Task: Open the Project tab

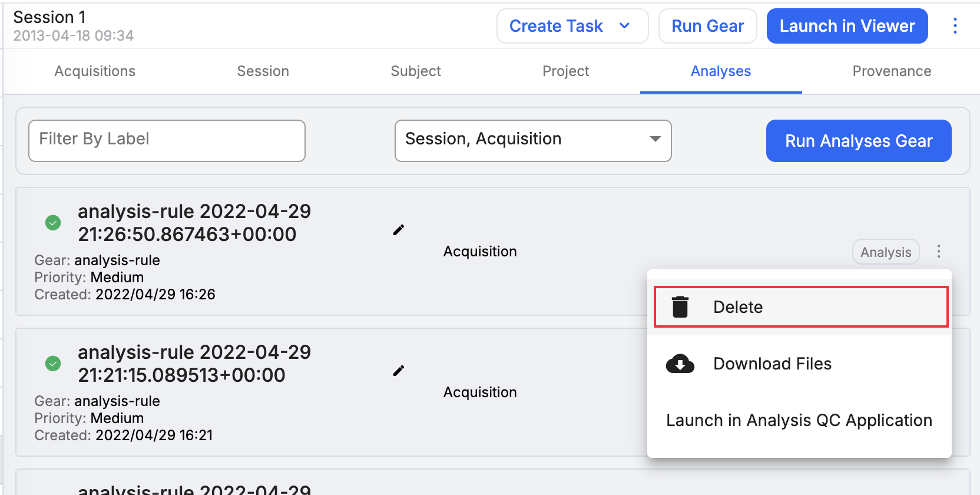Action: pyautogui.click(x=565, y=71)
